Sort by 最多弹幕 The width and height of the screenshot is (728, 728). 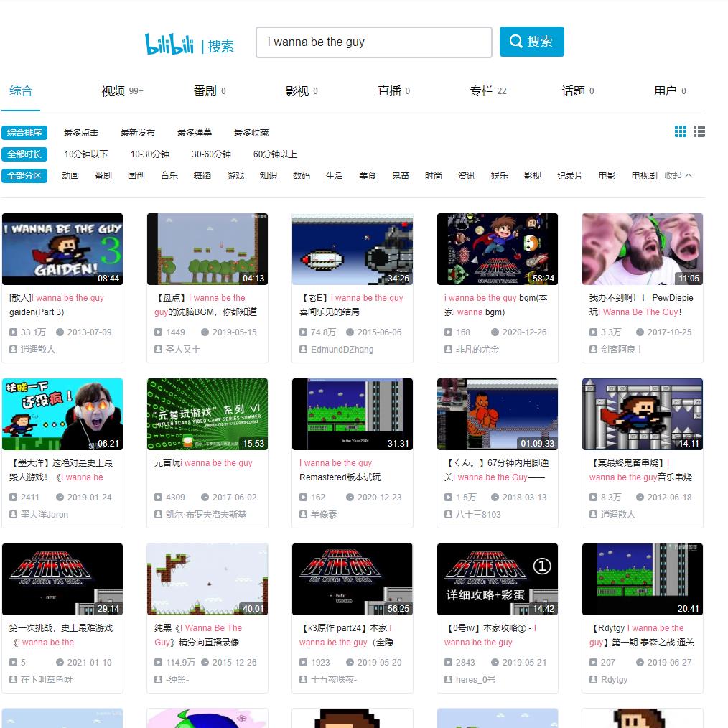coord(195,133)
